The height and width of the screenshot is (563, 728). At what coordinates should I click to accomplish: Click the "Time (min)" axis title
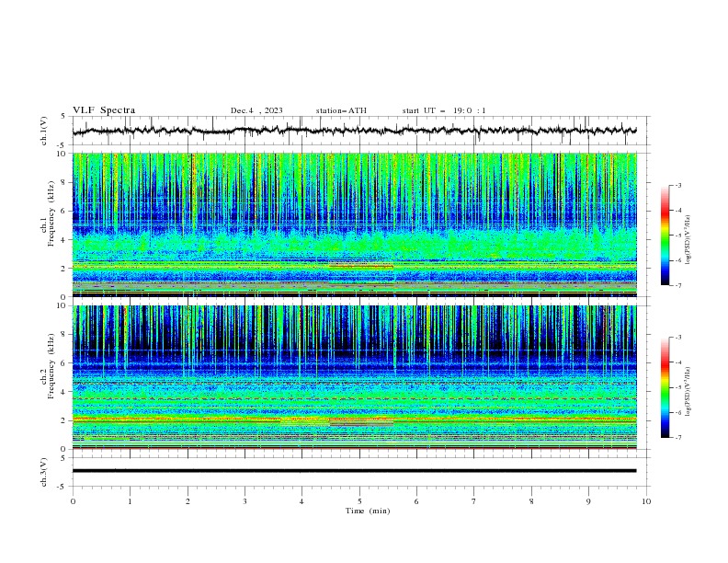pyautogui.click(x=368, y=511)
